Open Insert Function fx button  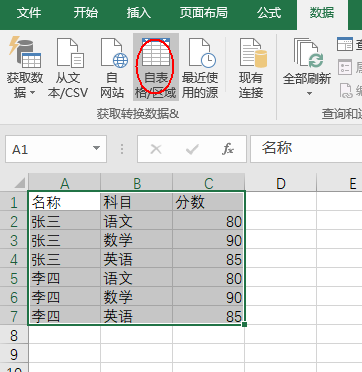tap(228, 149)
